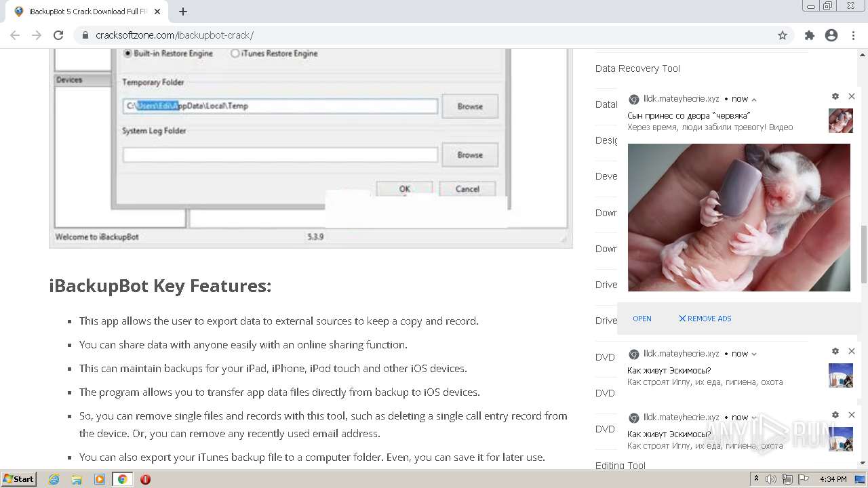Go back using the browser back arrow

point(15,35)
